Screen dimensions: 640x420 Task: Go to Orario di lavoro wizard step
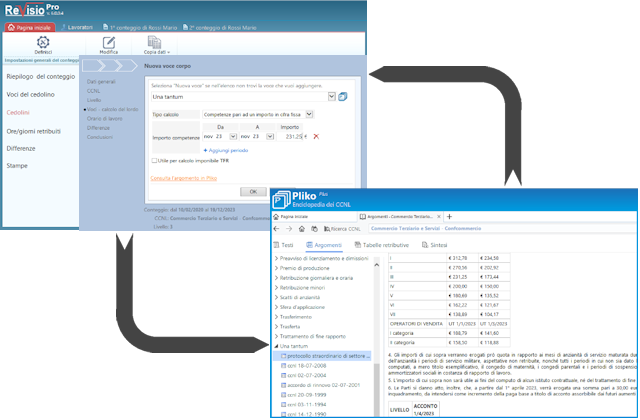tap(104, 118)
